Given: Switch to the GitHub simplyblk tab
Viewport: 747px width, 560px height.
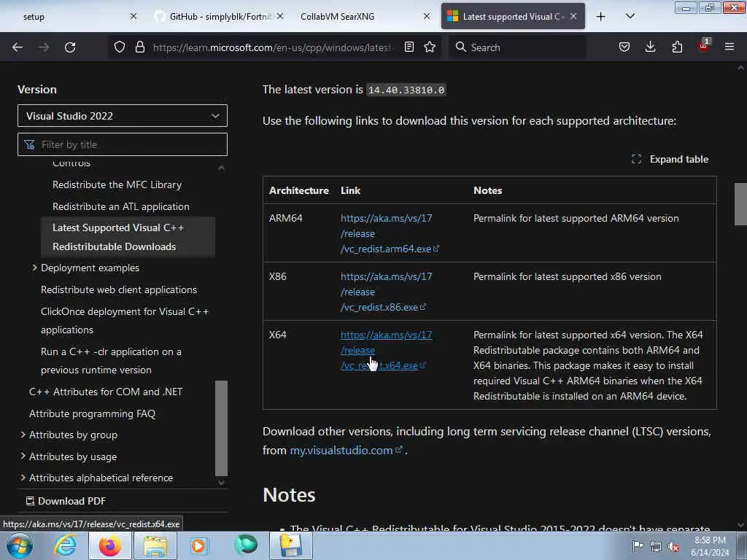Looking at the screenshot, I should (218, 17).
